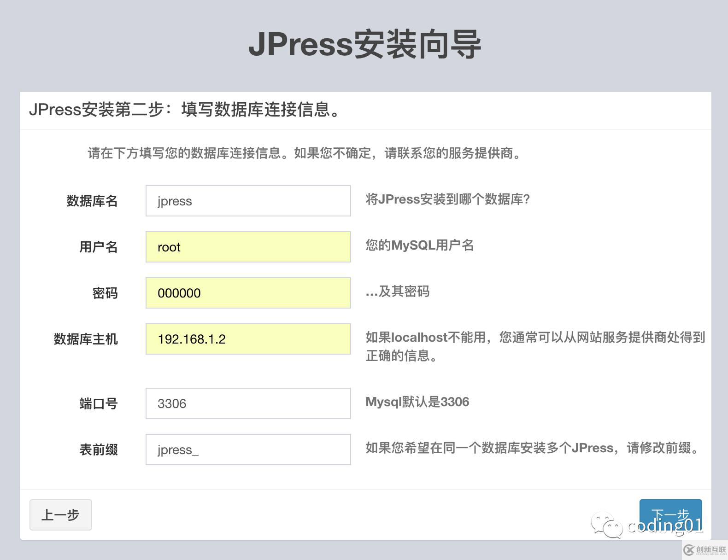
Task: Click the 用户名 label
Action: 99,247
